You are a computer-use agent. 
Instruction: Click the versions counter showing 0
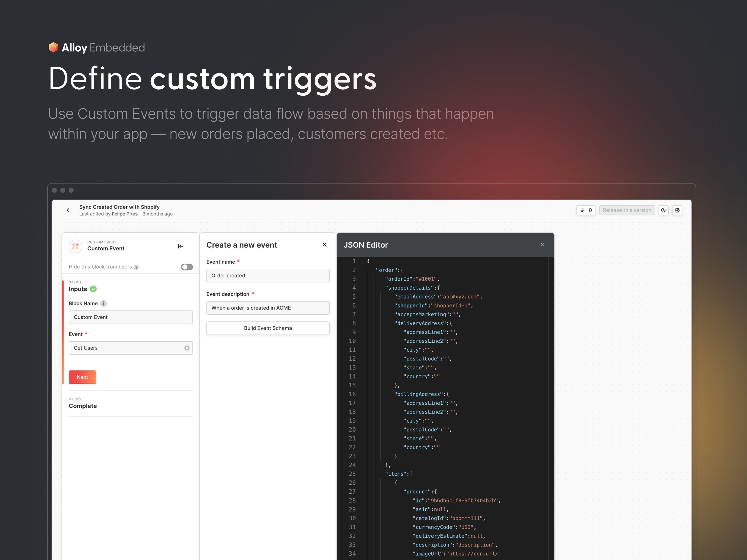point(586,210)
